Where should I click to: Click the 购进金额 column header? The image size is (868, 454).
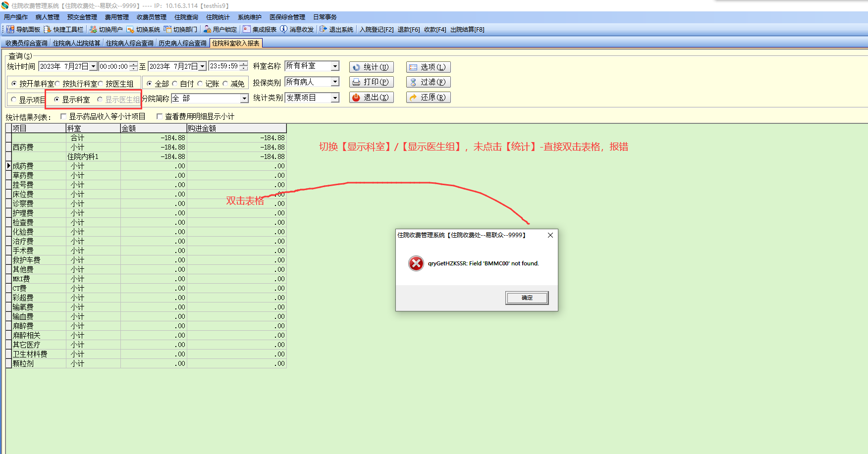click(x=237, y=128)
